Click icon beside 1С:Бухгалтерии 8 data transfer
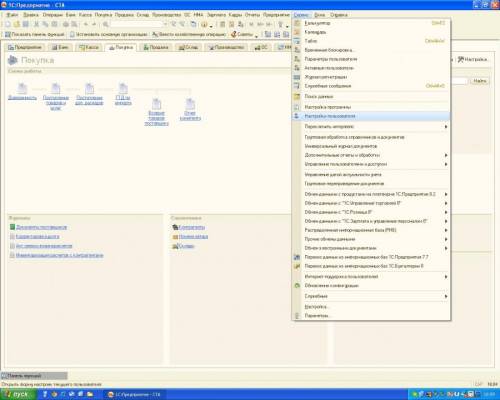The height and width of the screenshot is (400, 500). [297, 266]
